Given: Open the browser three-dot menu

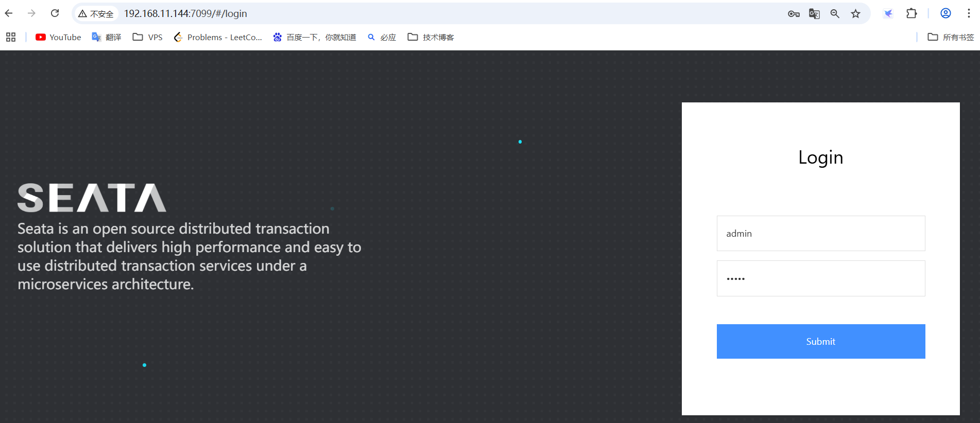Looking at the screenshot, I should coord(969,13).
